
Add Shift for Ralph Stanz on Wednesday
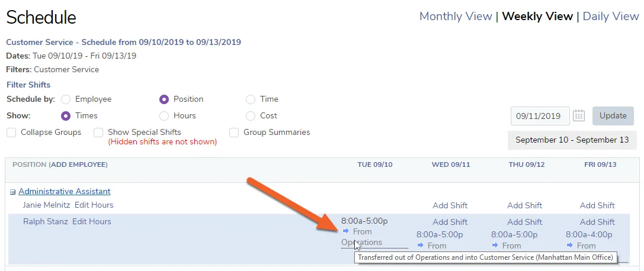pos(450,222)
